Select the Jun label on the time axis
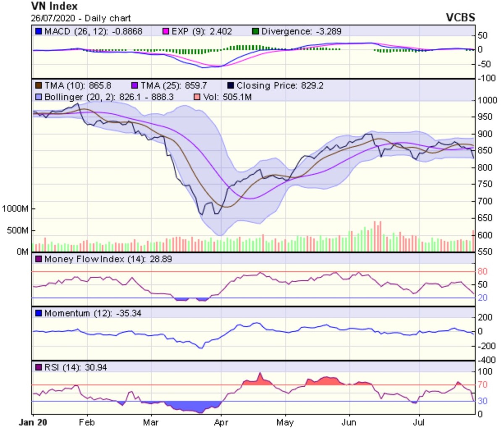504x430 pixels. (x=349, y=422)
